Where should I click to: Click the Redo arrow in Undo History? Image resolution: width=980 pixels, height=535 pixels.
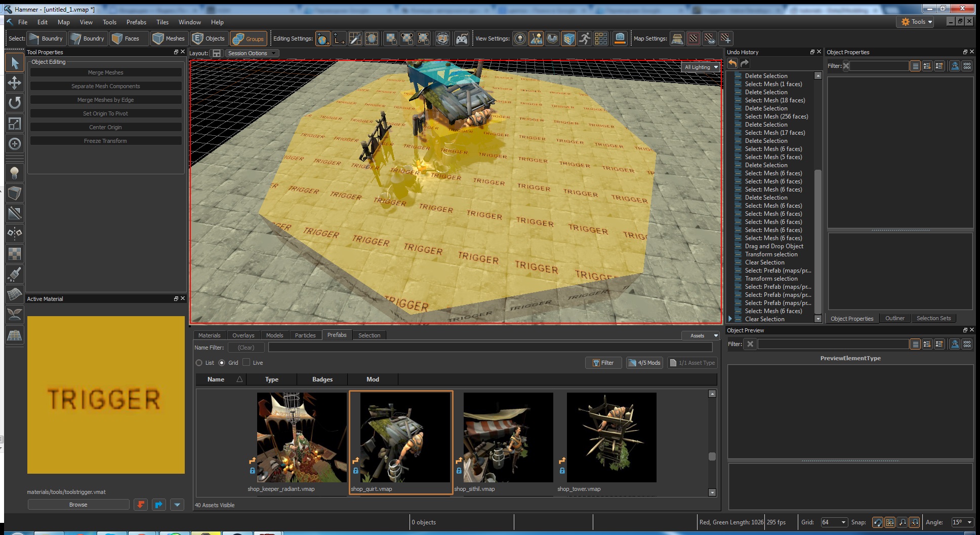click(745, 63)
